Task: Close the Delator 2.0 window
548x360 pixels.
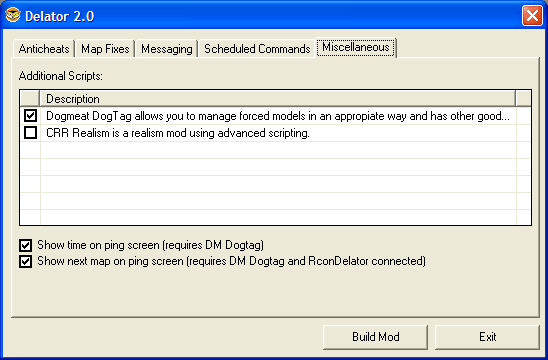Action: point(532,16)
